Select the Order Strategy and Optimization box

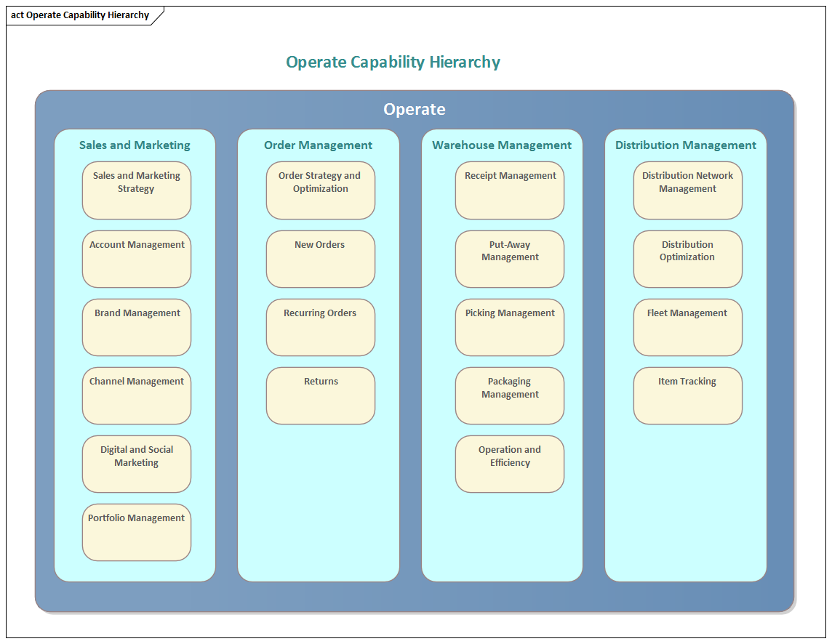[x=320, y=190]
